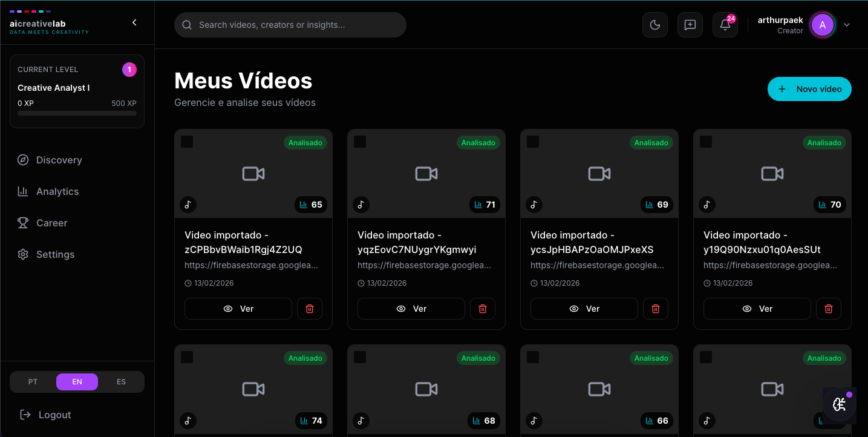Viewport: 868px width, 437px height.
Task: Click the level 1 badge
Action: tap(129, 70)
